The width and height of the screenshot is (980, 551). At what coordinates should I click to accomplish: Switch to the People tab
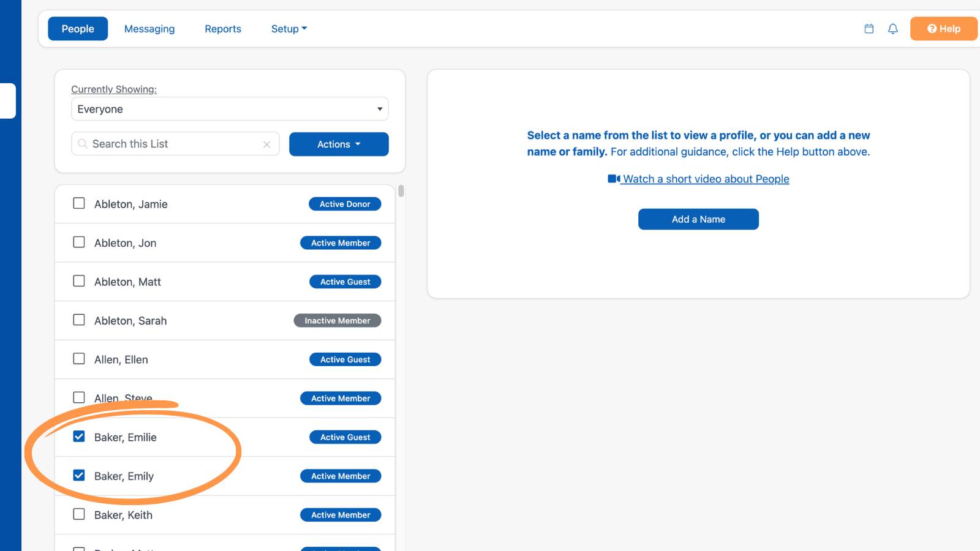click(x=78, y=29)
